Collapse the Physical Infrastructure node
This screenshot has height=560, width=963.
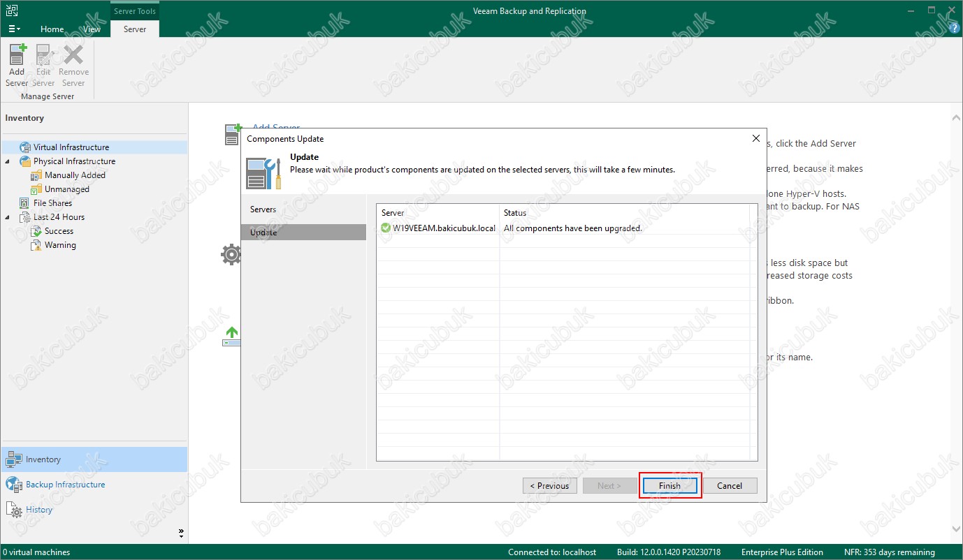click(x=8, y=161)
